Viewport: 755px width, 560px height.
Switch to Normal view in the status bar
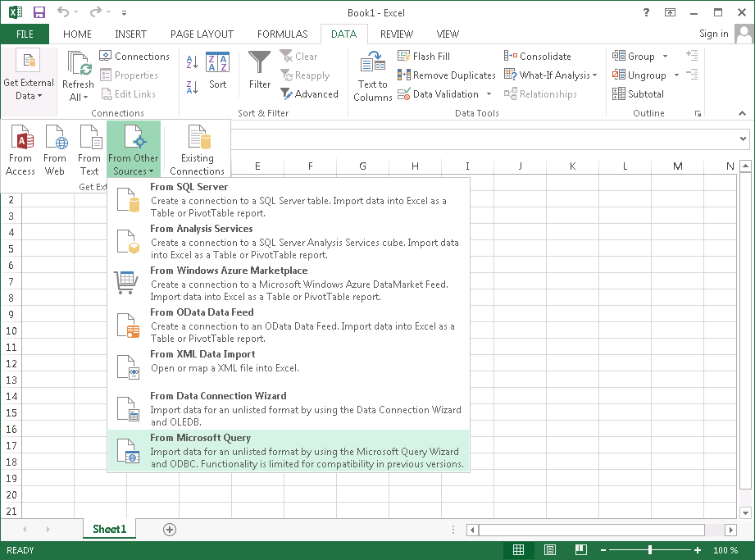click(x=519, y=550)
